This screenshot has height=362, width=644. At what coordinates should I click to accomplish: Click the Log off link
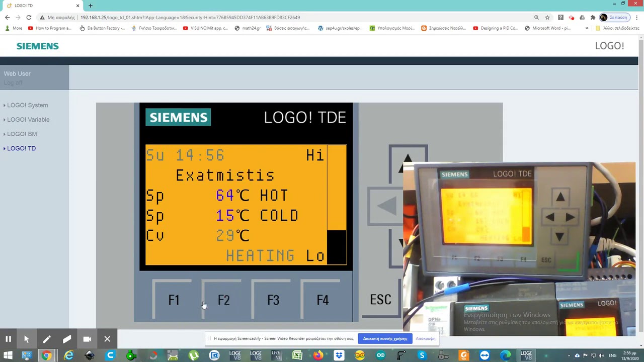pyautogui.click(x=13, y=83)
